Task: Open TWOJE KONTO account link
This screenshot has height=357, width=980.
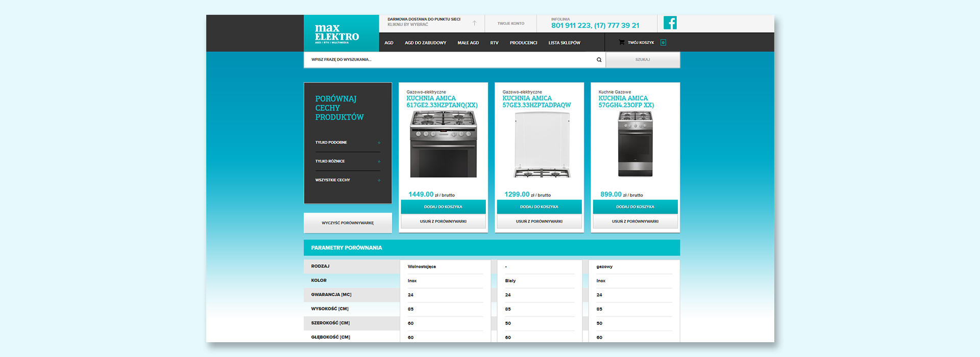Action: point(511,23)
